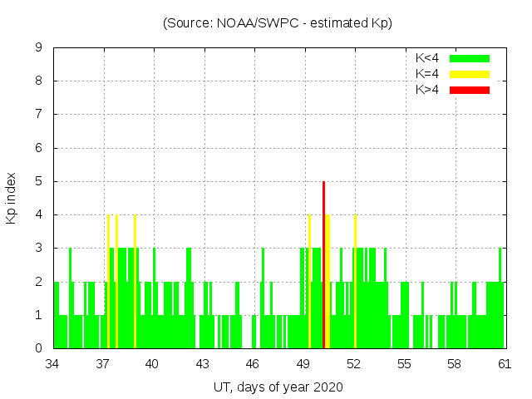The width and height of the screenshot is (532, 399).
Task: Click the red K>4 legend swatch
Action: pos(470,90)
